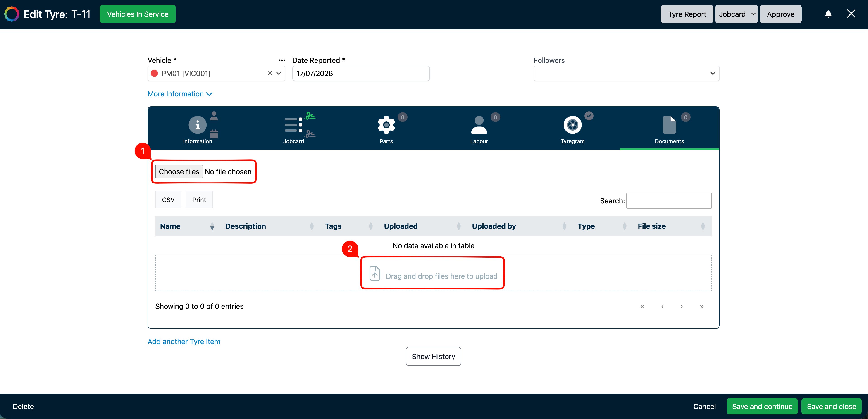Open the Jobcard dropdown in header
Screen dimensions: 868x419
[x=736, y=14]
